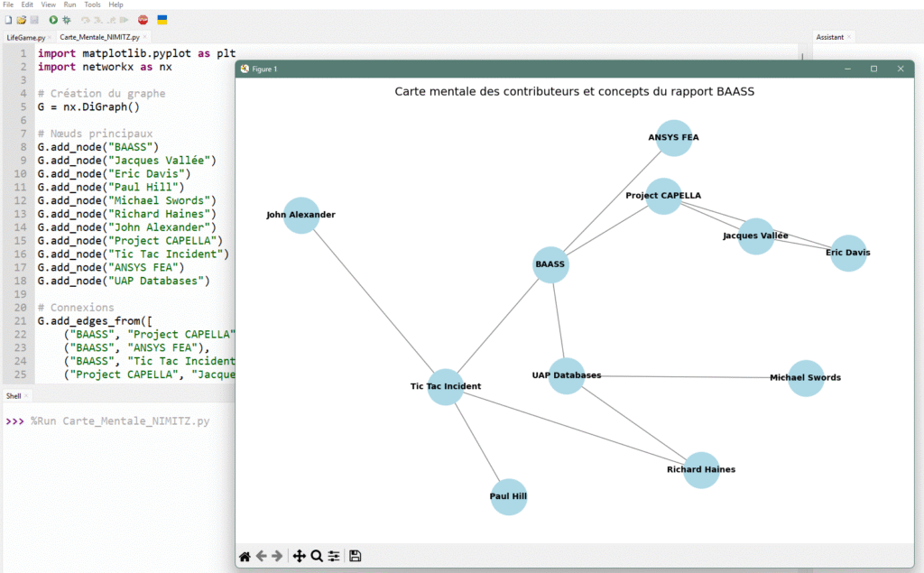Viewport: 924px width, 573px height.
Task: Open a file with the folder icon
Action: coord(22,20)
